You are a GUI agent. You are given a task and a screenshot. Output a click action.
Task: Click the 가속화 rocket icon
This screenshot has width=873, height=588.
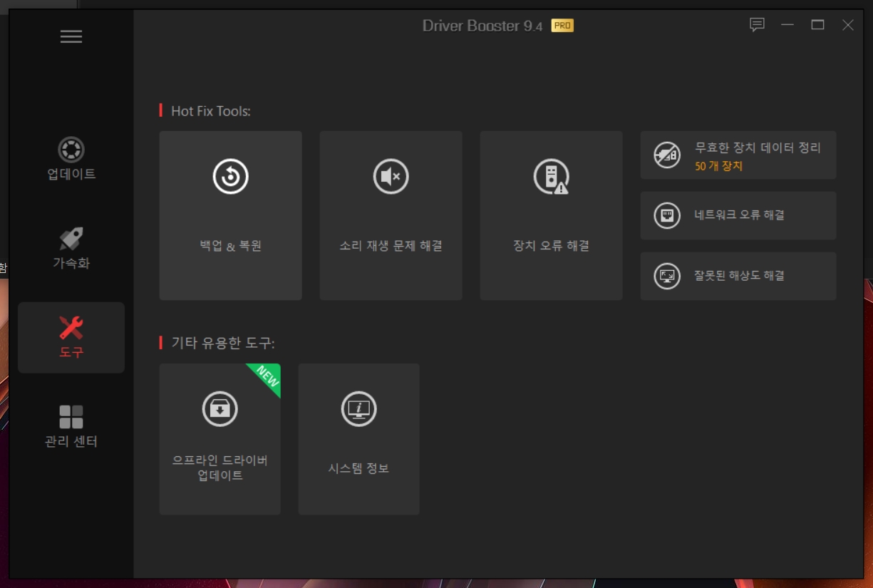click(71, 239)
